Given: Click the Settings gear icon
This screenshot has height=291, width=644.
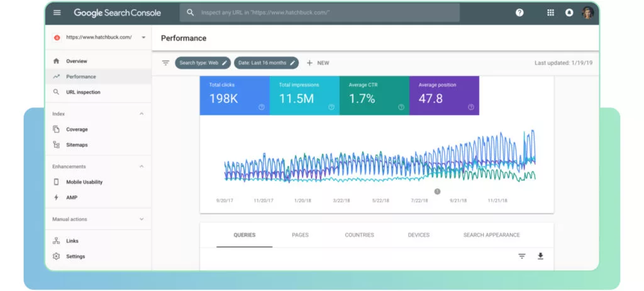Looking at the screenshot, I should [x=56, y=256].
